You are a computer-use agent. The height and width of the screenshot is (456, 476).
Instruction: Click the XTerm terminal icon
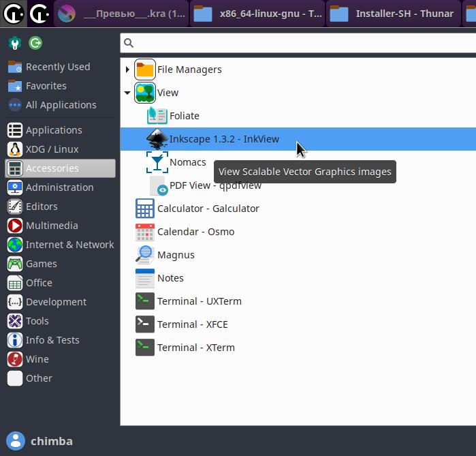point(145,347)
